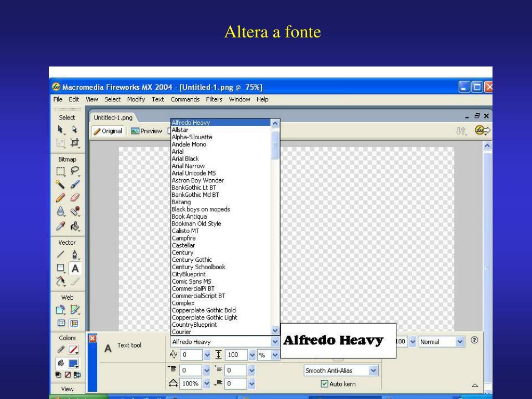Click the stroke color swatch
The width and height of the screenshot is (532, 399).
point(74,349)
